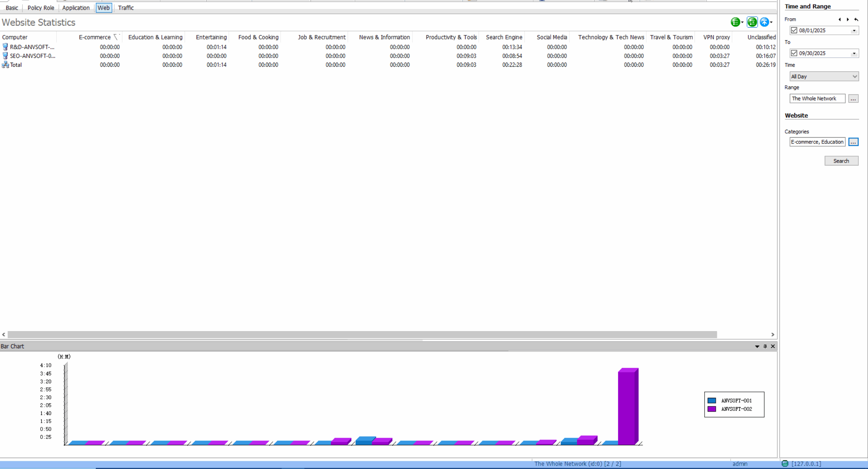
Task: Switch to the Traffic tab
Action: (126, 7)
